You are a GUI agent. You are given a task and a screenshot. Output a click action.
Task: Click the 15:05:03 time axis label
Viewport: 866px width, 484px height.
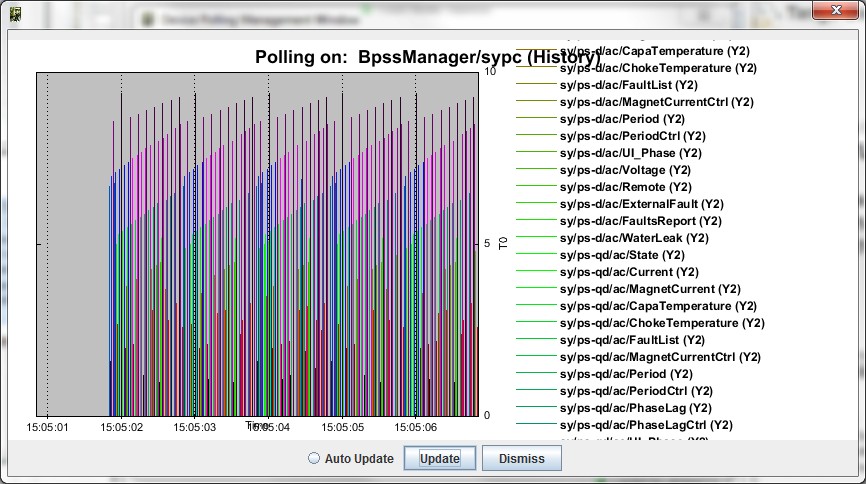(195, 427)
